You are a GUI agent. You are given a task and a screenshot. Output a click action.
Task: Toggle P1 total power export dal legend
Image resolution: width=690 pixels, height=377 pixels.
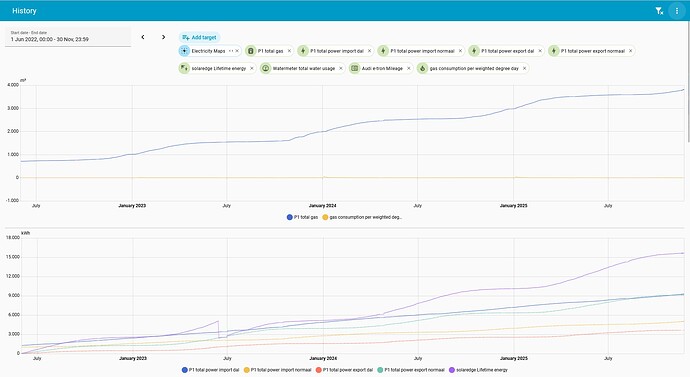345,370
